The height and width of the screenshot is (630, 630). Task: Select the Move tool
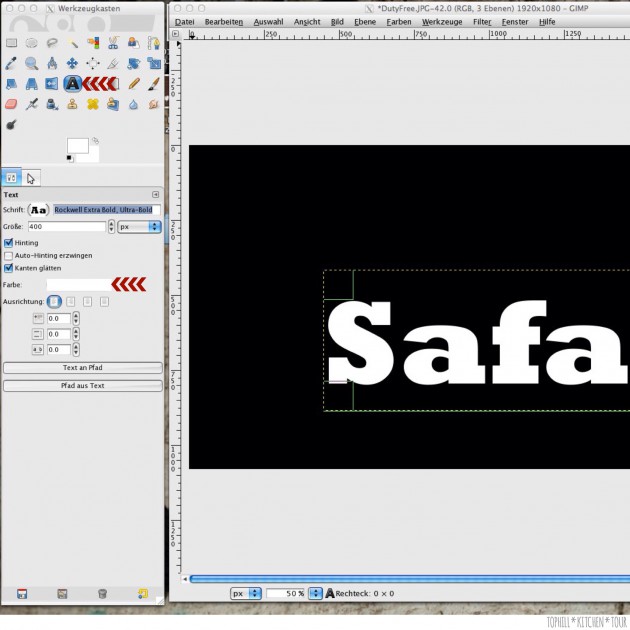tap(72, 63)
